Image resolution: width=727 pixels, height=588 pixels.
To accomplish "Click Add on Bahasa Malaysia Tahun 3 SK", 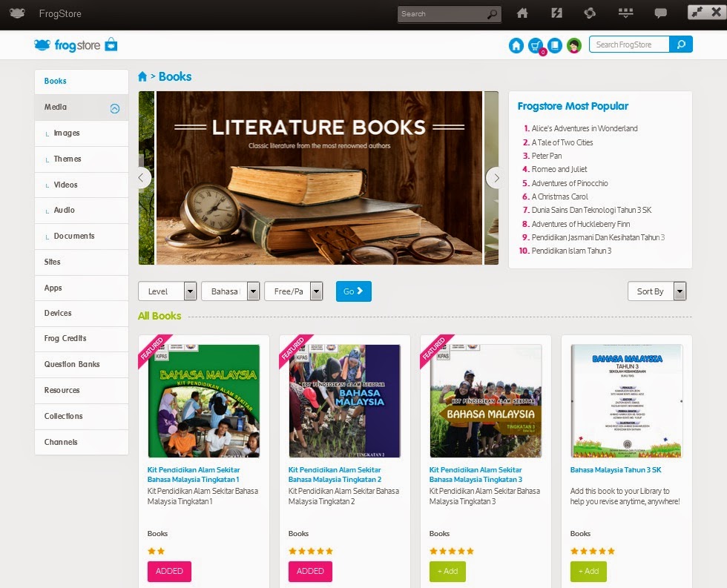I will click(x=588, y=571).
